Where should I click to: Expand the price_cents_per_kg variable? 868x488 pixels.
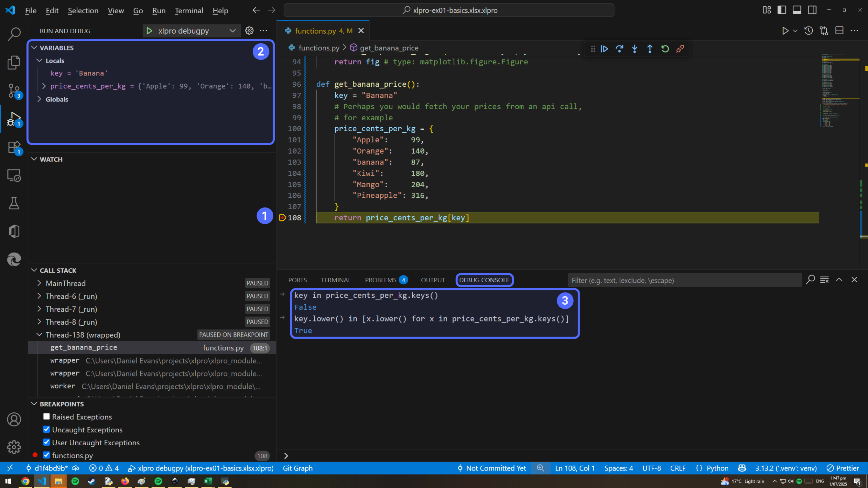click(x=44, y=86)
